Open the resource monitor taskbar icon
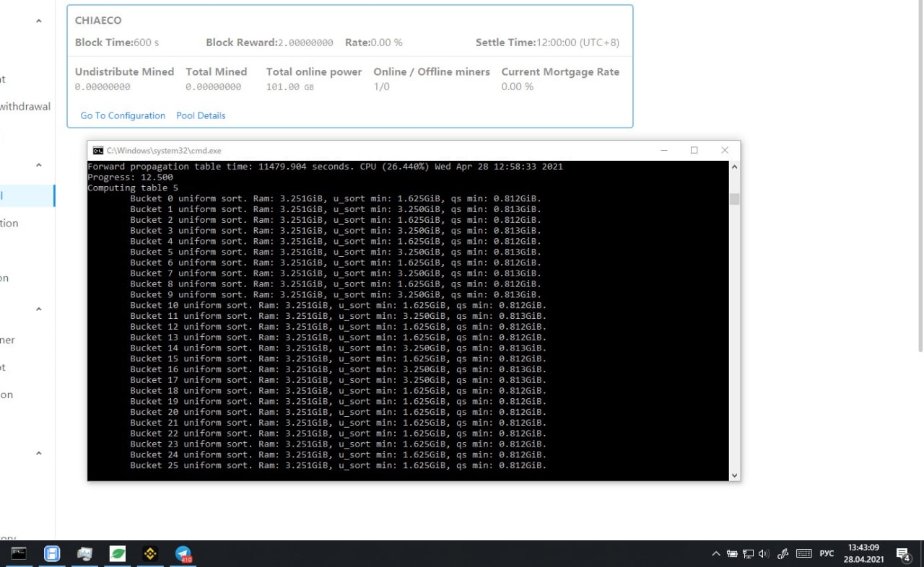 point(84,554)
